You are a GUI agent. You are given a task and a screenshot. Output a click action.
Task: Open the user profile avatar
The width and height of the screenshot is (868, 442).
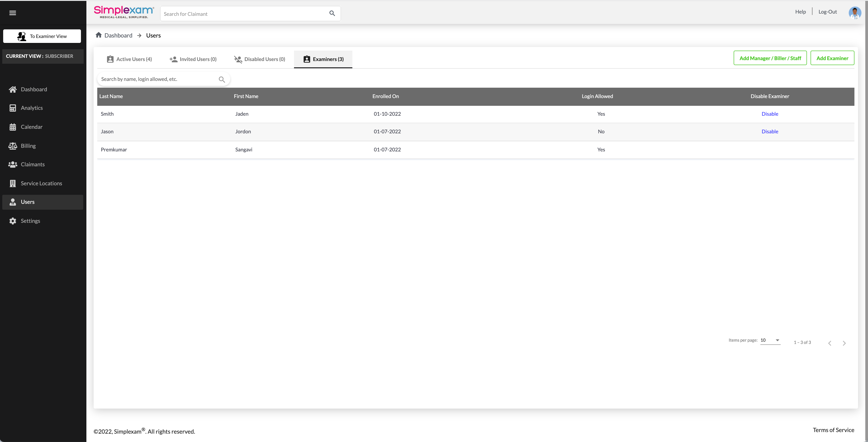click(854, 13)
